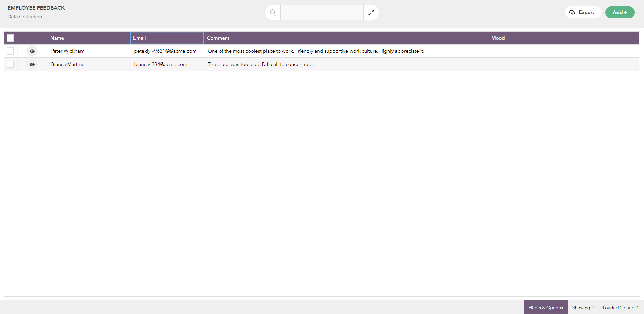Select the bianca4334@acme.com email cell
Screen dimensions: 644x314
point(161,65)
